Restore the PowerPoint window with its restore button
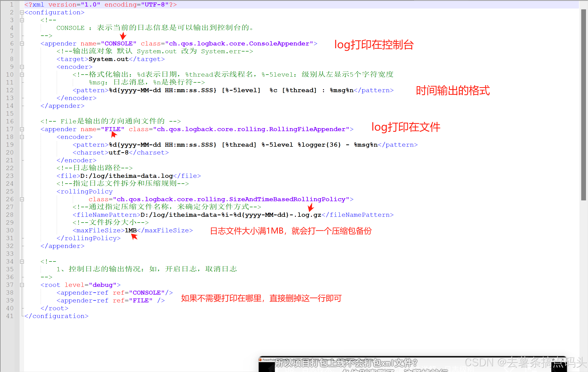 click(x=553, y=360)
